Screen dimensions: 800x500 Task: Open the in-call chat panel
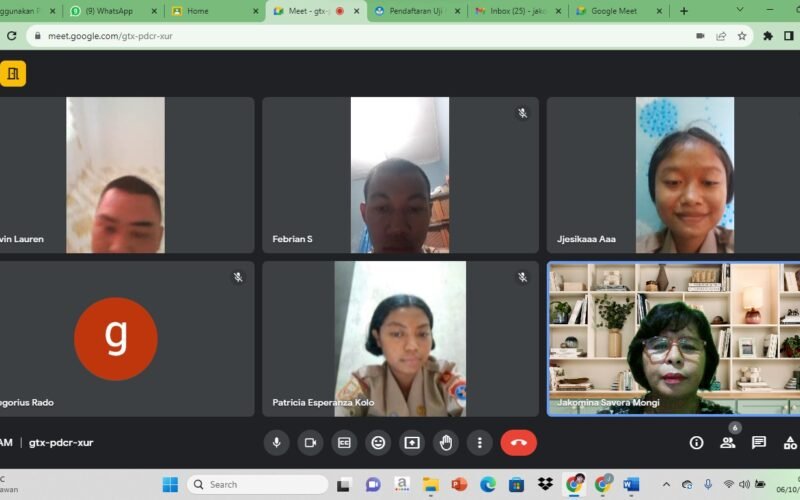[759, 442]
